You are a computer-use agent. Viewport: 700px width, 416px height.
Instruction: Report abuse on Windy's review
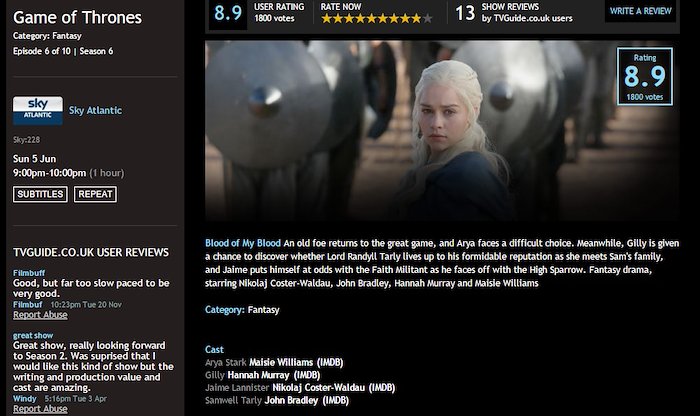(40, 409)
